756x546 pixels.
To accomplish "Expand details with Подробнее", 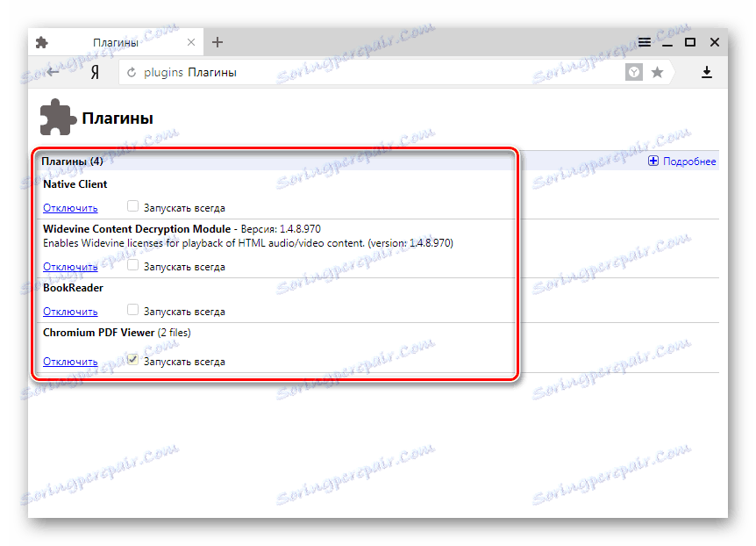I will click(x=682, y=162).
